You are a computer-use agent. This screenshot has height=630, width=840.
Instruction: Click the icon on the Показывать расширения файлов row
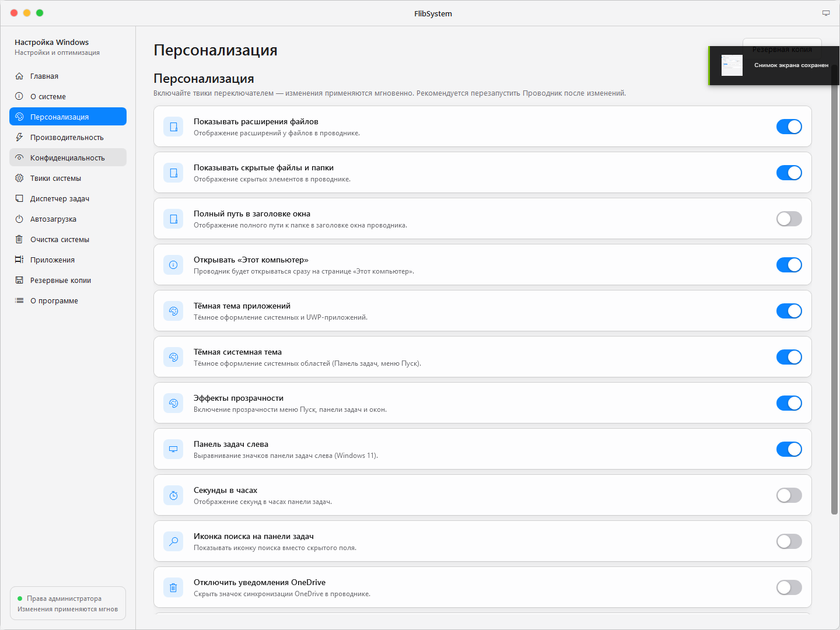(x=173, y=127)
